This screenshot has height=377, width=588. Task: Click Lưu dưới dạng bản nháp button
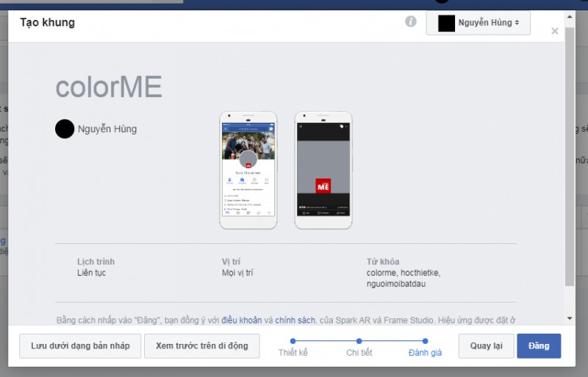[80, 346]
